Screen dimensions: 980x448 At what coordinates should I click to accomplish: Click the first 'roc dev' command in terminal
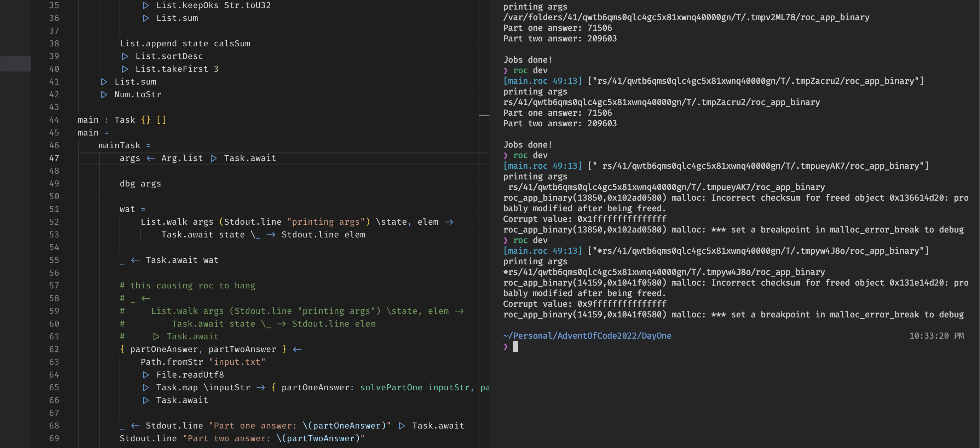(530, 70)
